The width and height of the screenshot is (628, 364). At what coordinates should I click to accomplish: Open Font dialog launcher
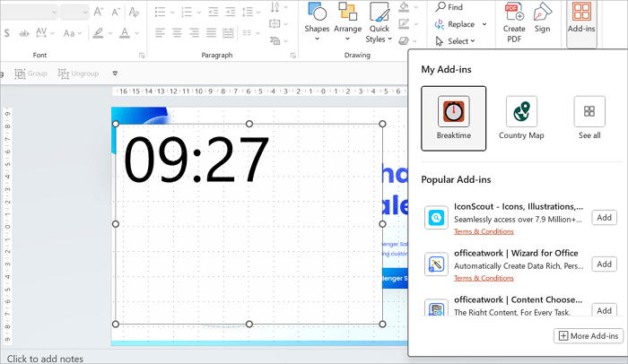coord(142,56)
